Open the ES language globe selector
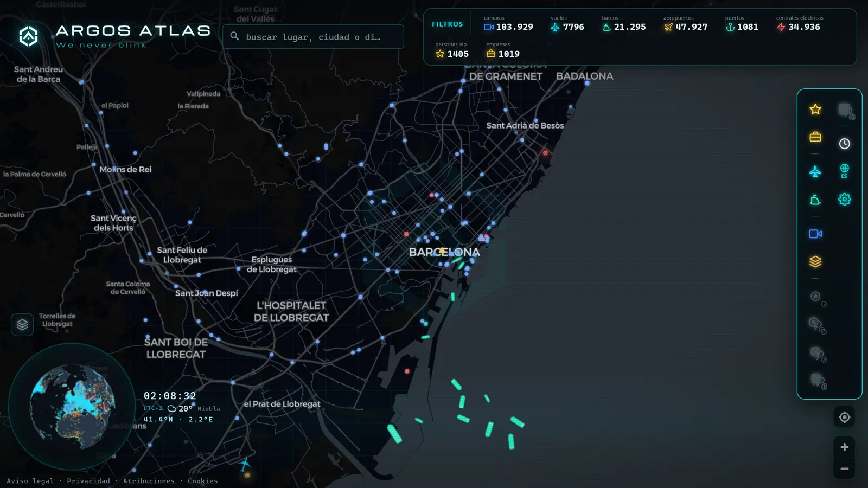868x488 pixels. [x=844, y=171]
